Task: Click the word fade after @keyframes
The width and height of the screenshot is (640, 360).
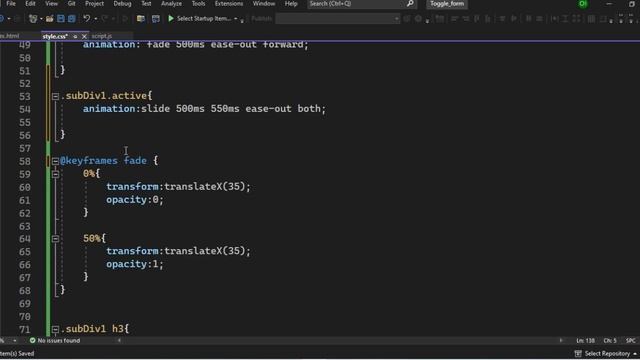Action: pyautogui.click(x=135, y=161)
